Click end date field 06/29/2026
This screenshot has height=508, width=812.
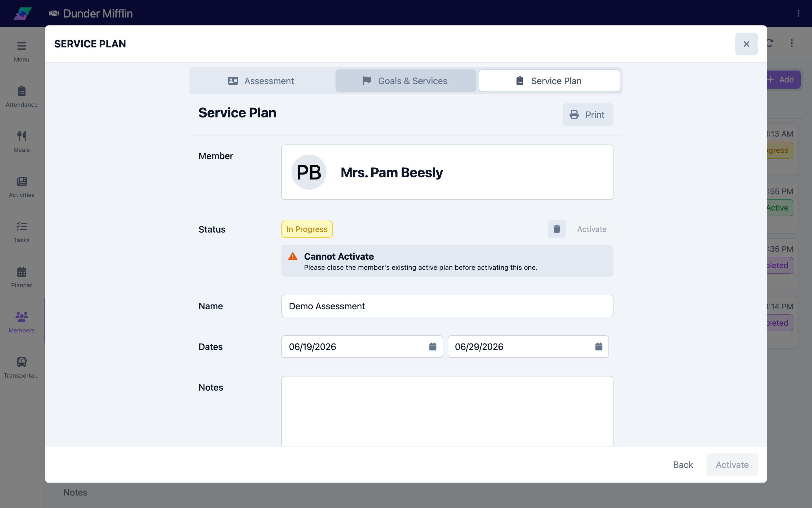[x=528, y=346]
